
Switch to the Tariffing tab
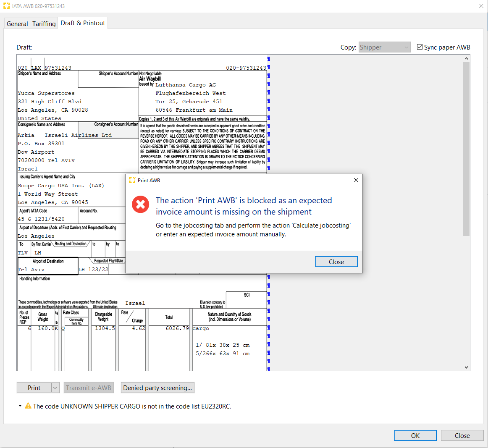coord(44,24)
